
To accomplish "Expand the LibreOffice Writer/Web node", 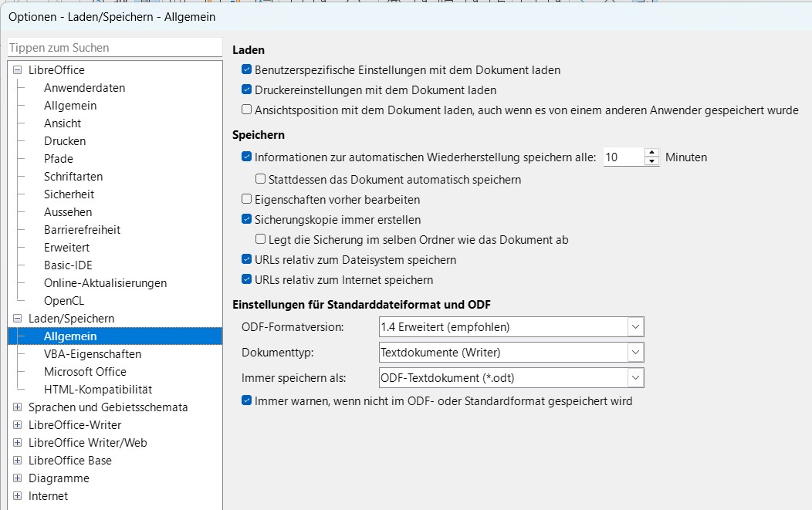I will pyautogui.click(x=17, y=443).
